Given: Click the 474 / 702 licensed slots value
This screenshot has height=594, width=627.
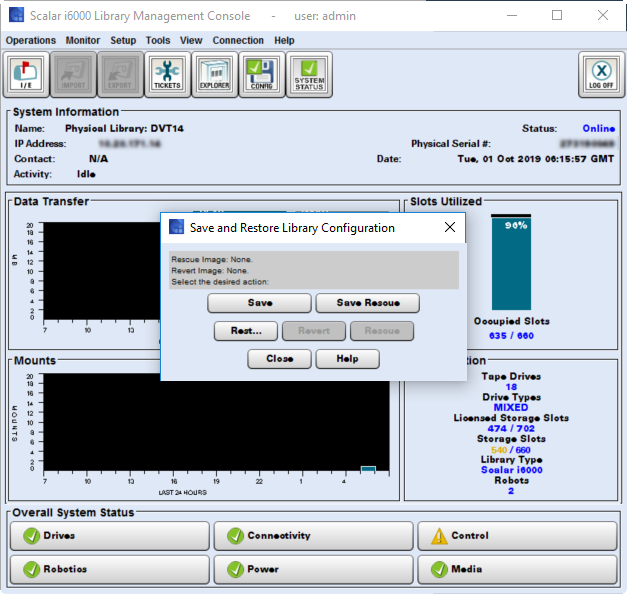Looking at the screenshot, I should [511, 428].
